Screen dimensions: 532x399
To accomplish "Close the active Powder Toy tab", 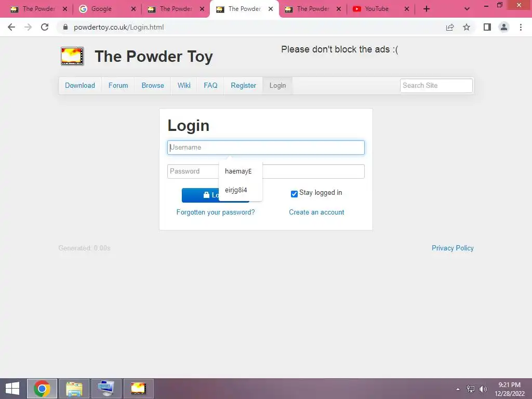I will [270, 9].
